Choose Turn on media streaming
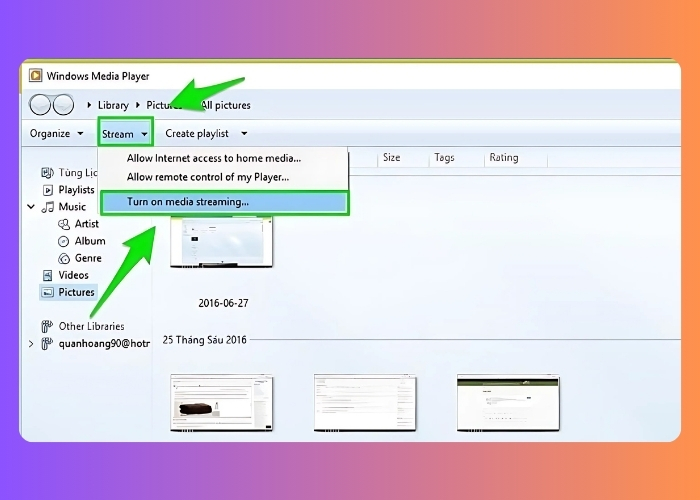 coord(188,202)
